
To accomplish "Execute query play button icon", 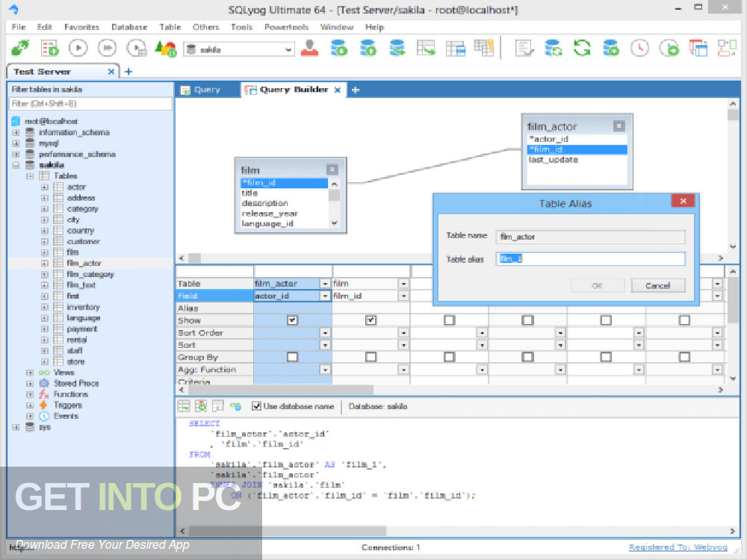I will 78,48.
